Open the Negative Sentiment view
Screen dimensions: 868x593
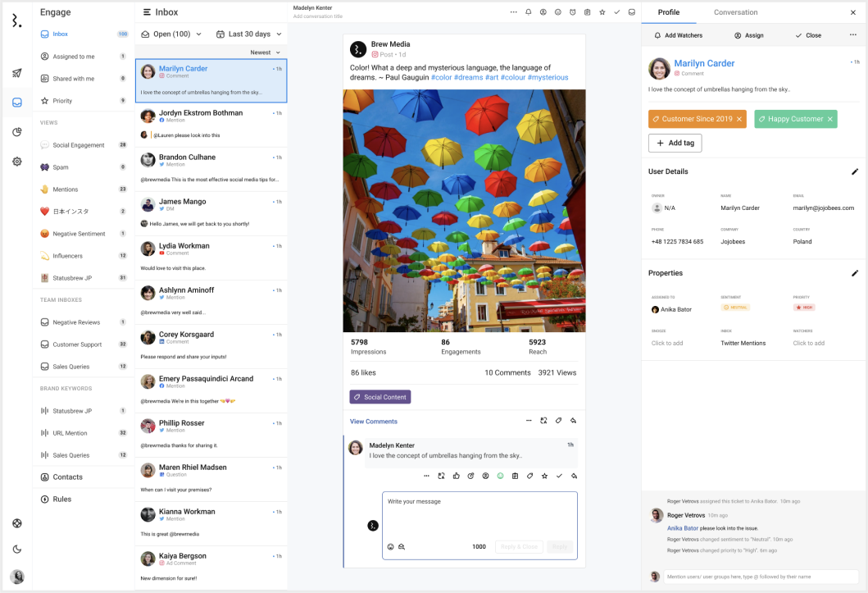[83, 234]
